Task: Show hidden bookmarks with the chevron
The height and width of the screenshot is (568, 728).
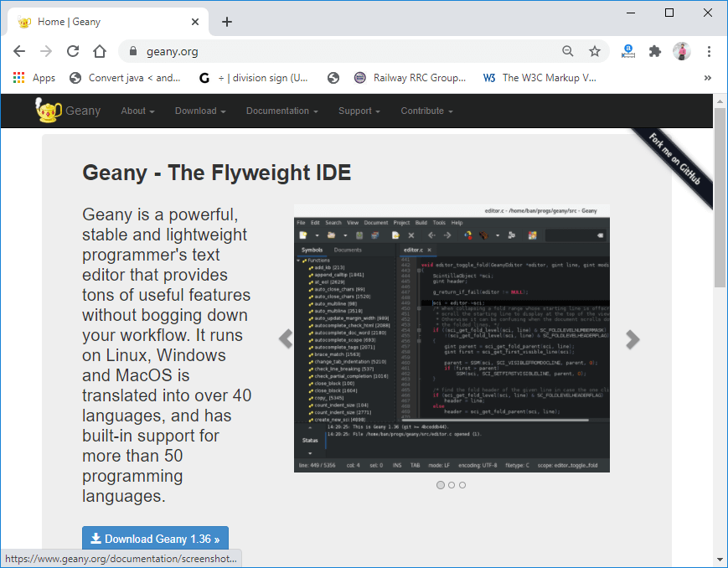Action: point(708,78)
